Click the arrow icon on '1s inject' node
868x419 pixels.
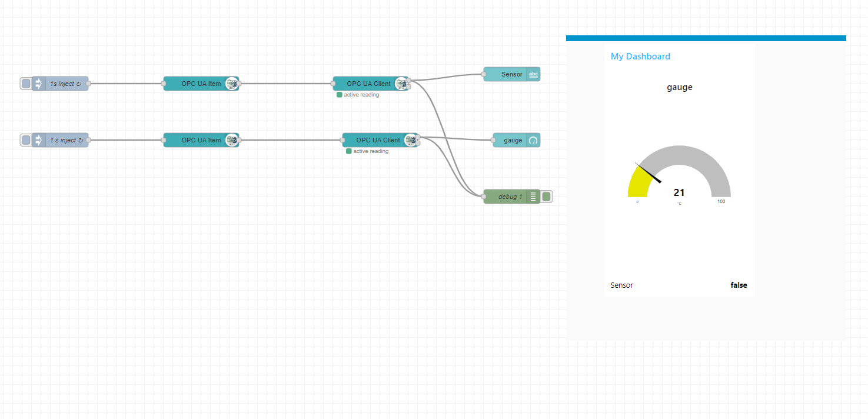pos(38,84)
